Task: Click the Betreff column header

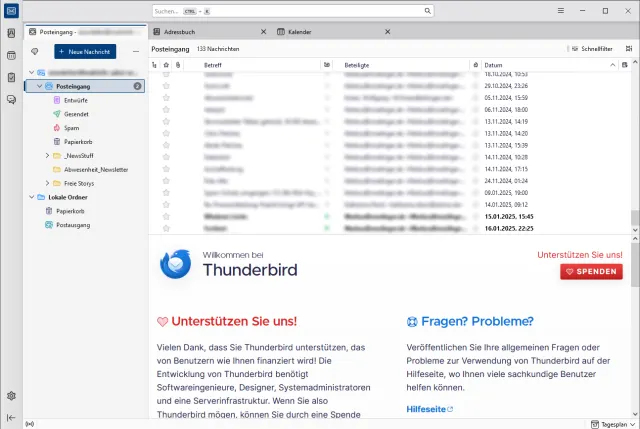Action: coord(252,65)
